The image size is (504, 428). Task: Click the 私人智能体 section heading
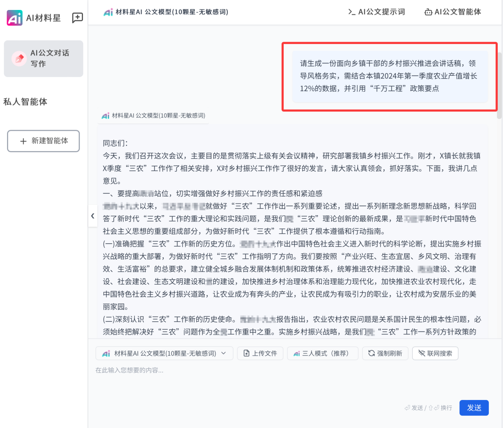(x=25, y=102)
